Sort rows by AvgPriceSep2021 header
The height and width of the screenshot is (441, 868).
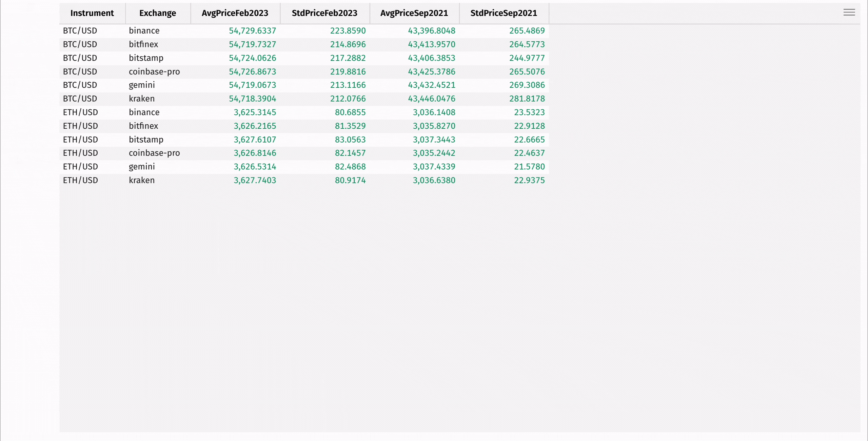pyautogui.click(x=414, y=13)
